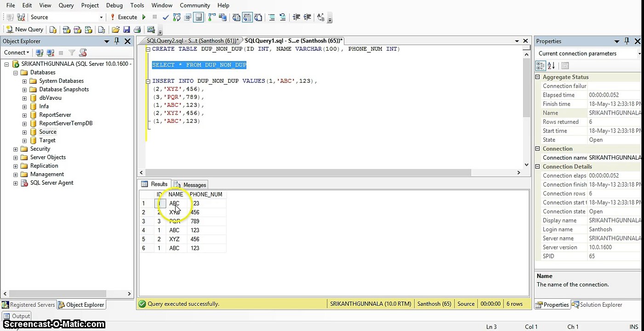Click the Parse checkmark icon
644x331 pixels.
pos(166,17)
